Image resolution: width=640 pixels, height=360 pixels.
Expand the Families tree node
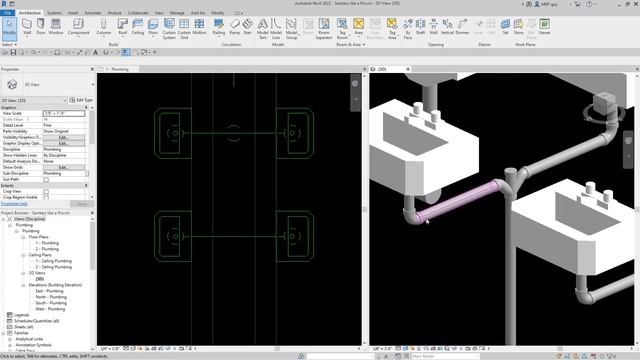[x=3, y=333]
